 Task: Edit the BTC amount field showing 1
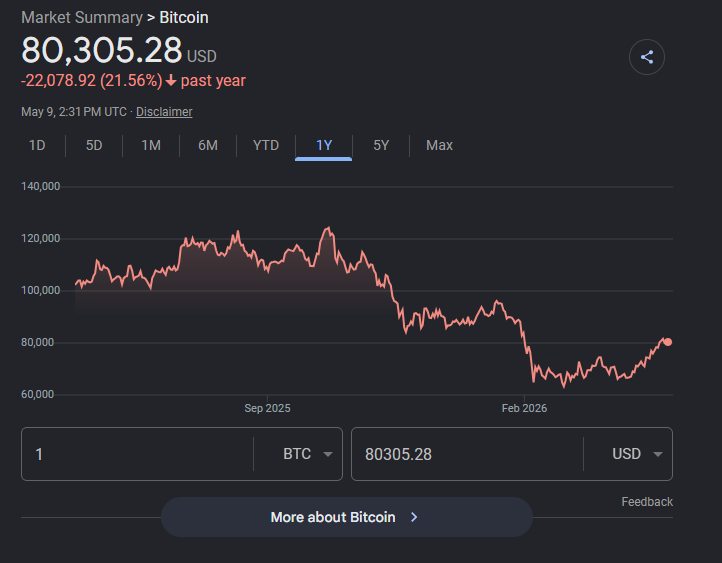click(138, 454)
